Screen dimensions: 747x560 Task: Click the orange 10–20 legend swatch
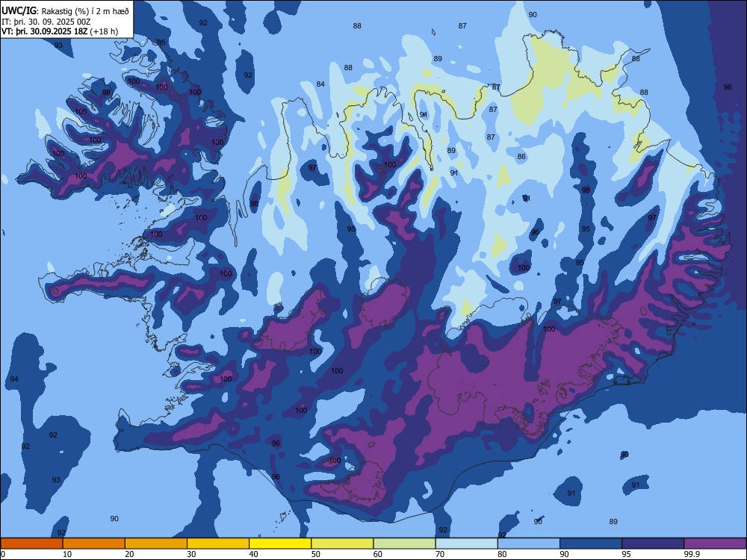(94, 544)
